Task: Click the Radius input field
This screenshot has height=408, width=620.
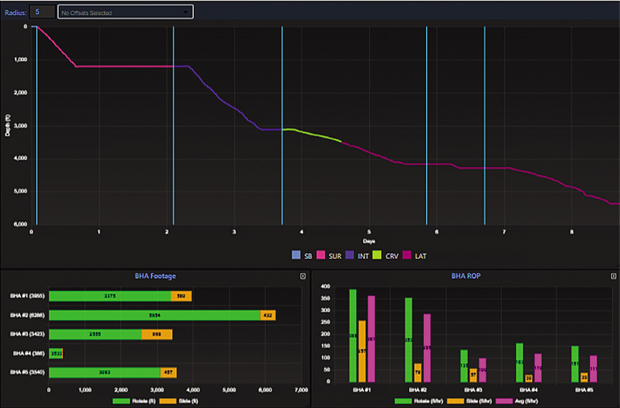Action: [42, 12]
